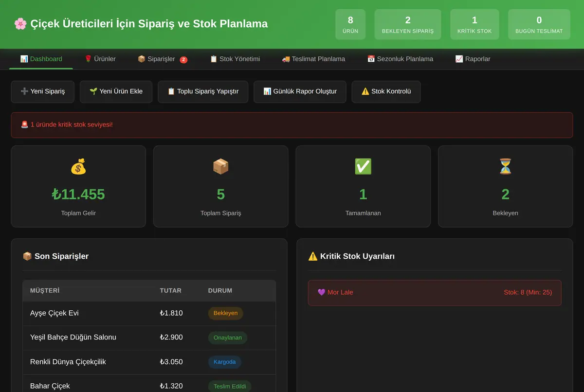
Task: Click the package icon above Toplam Sipariş
Action: click(221, 167)
